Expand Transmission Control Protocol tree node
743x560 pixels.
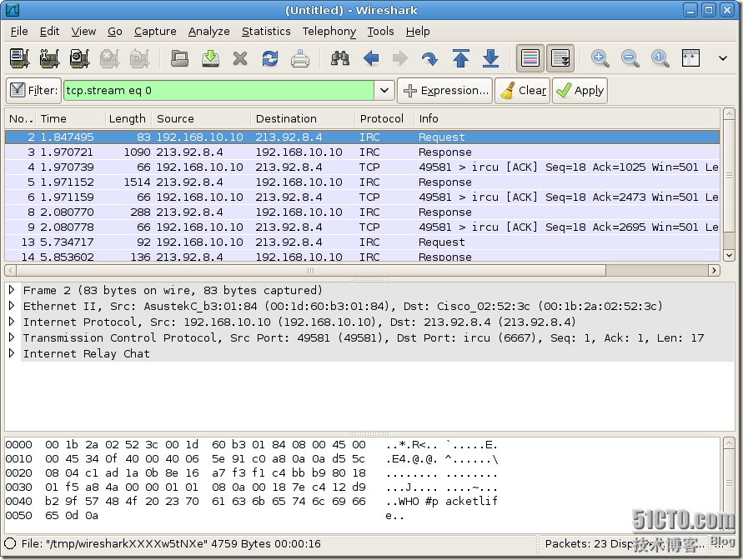tap(12, 337)
